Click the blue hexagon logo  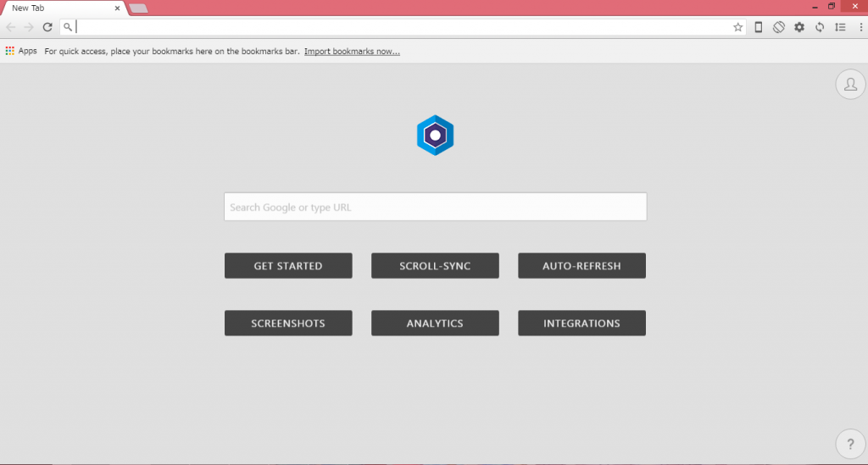[435, 136]
